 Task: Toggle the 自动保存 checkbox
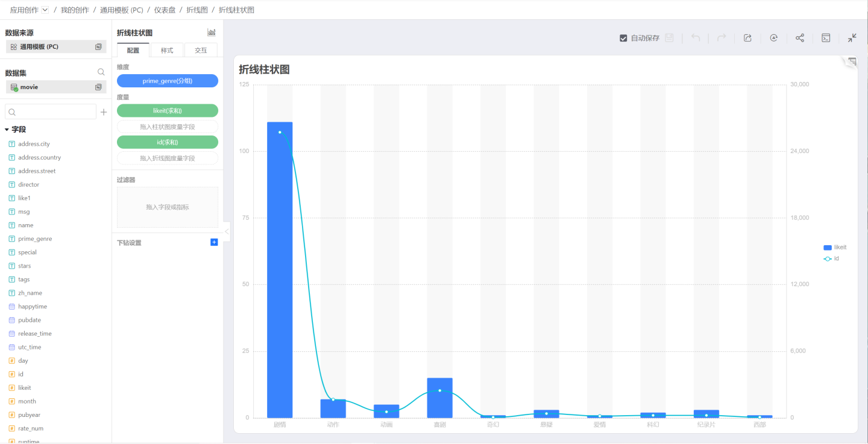click(x=623, y=38)
